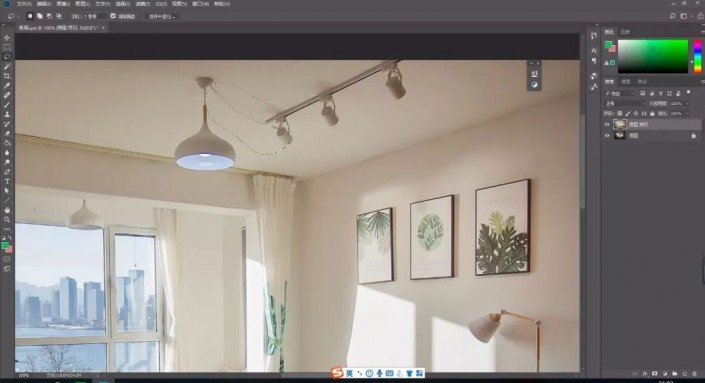The width and height of the screenshot is (705, 383).
Task: Expand the layer opacity dropdown arrow
Action: coord(687,103)
